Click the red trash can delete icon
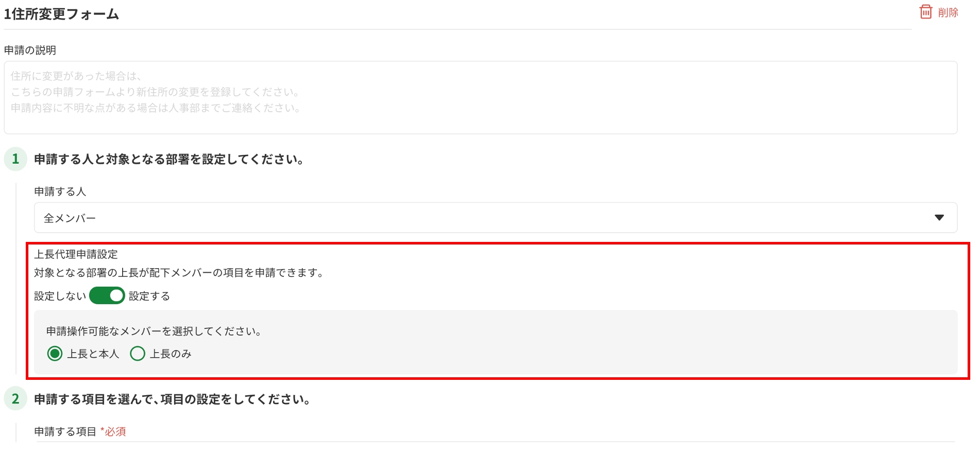 point(926,12)
